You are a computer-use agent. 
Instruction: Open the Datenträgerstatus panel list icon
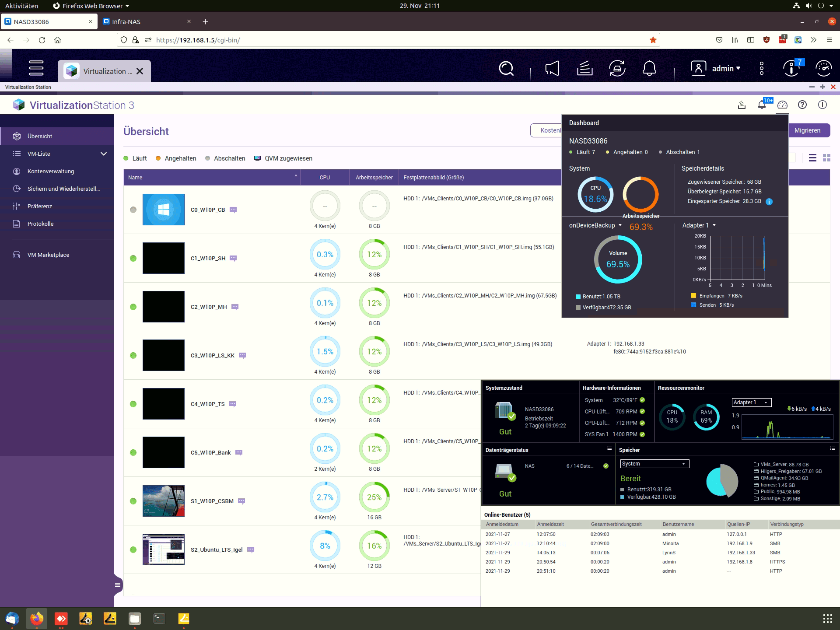tap(609, 448)
